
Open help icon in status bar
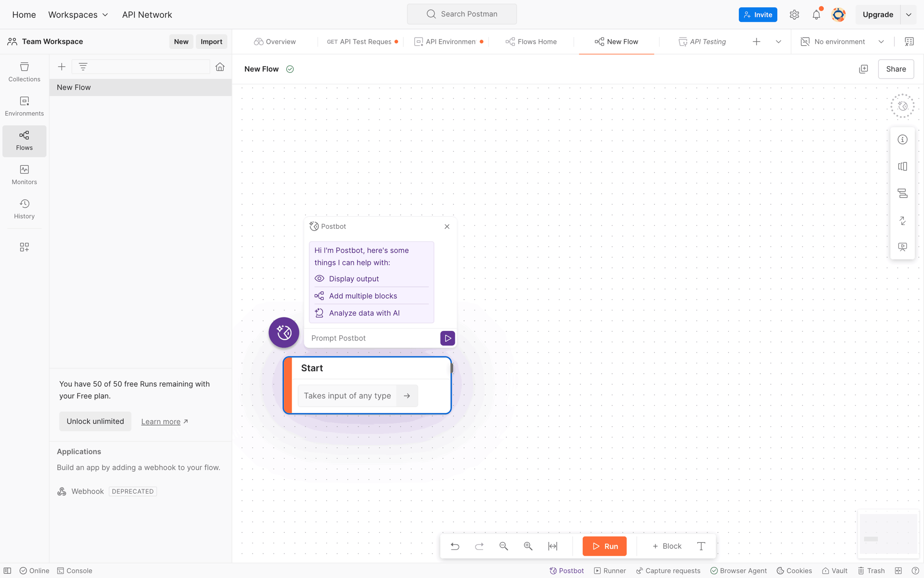(915, 571)
